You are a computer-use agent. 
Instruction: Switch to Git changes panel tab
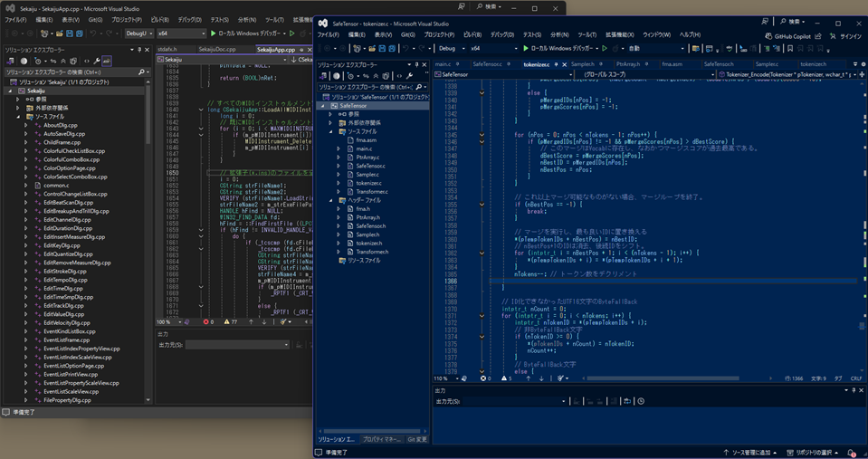tap(417, 439)
